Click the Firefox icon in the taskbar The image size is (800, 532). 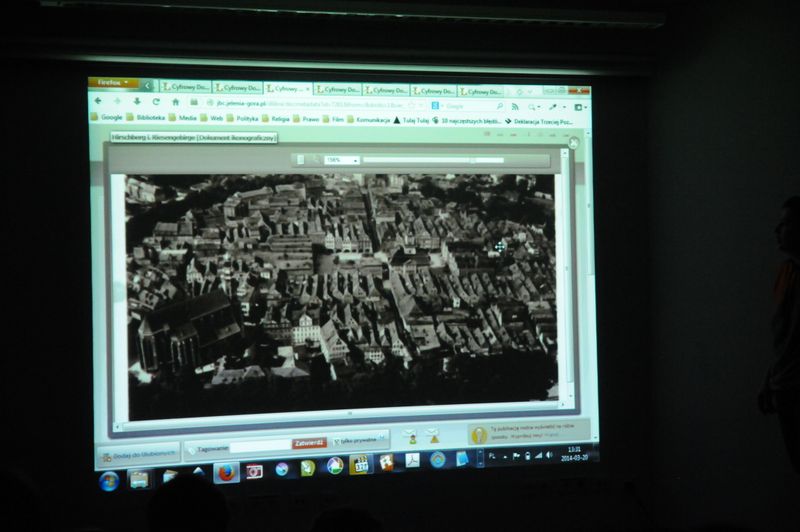coord(225,473)
